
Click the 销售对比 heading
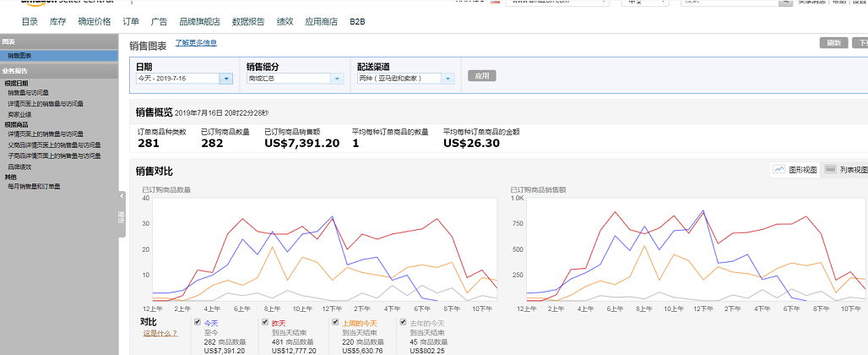(155, 171)
